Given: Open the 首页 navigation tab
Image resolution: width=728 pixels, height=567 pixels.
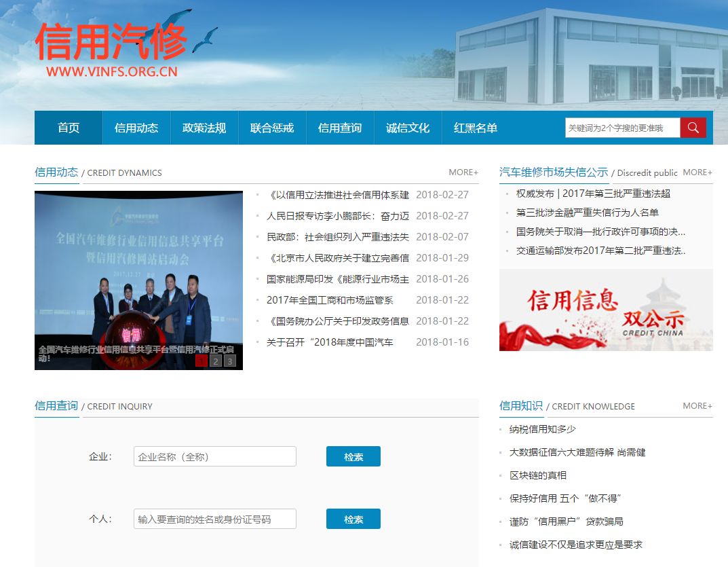Looking at the screenshot, I should click(68, 127).
